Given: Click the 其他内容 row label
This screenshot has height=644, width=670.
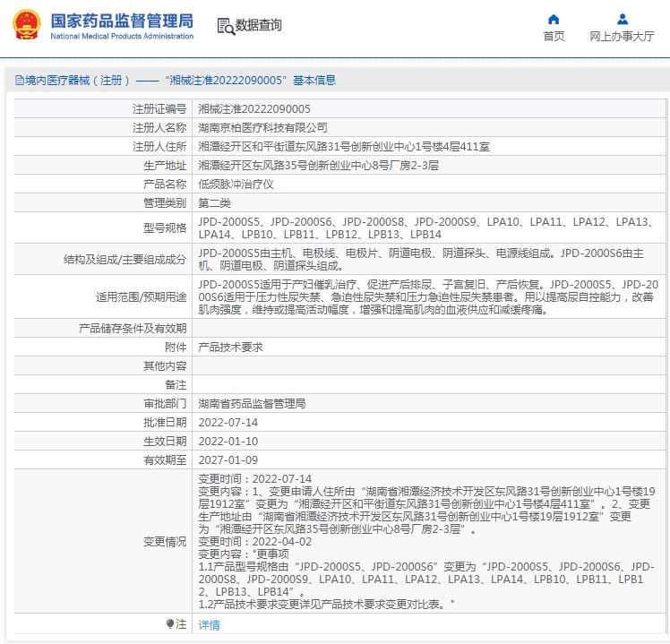Looking at the screenshot, I should pos(165,365).
